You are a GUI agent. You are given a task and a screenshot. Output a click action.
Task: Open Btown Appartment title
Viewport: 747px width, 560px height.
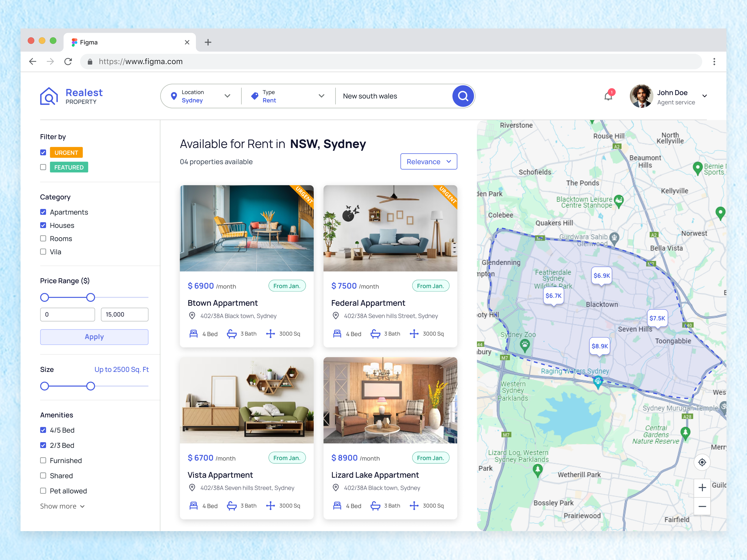pos(223,303)
